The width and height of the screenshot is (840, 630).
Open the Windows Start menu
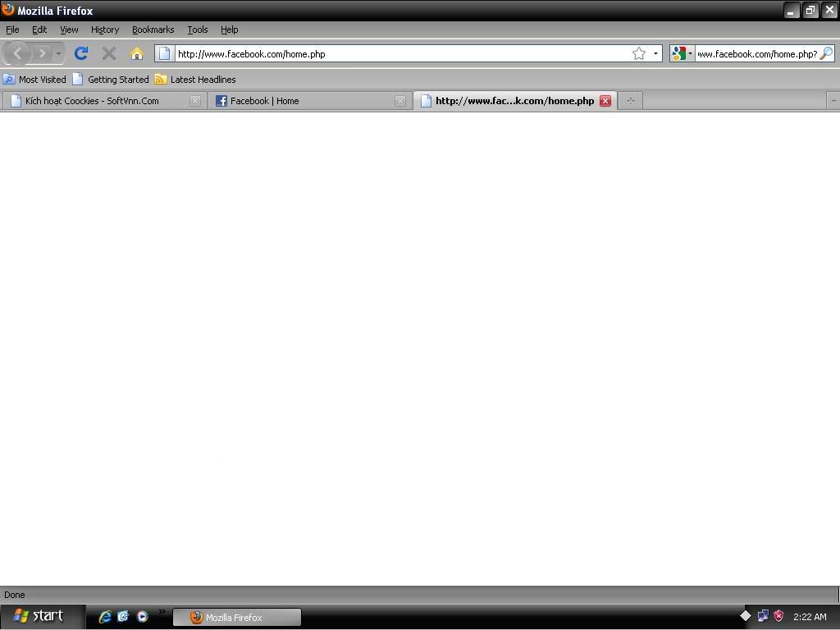(x=43, y=616)
